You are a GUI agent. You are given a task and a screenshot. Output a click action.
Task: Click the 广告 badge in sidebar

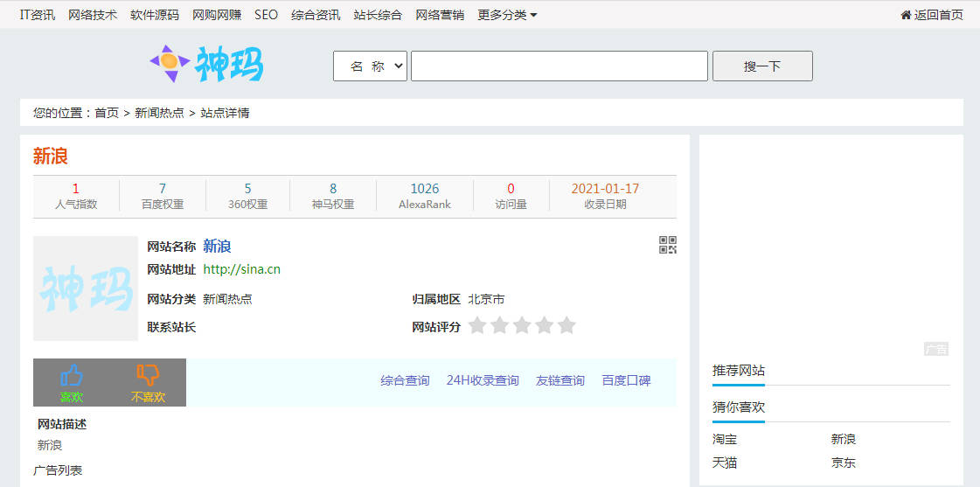point(936,350)
